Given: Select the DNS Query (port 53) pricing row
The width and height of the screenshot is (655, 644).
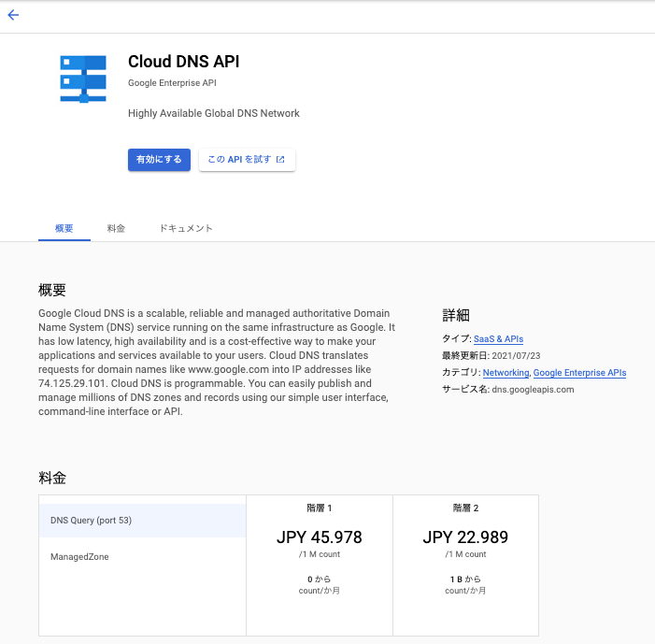Looking at the screenshot, I should [142, 521].
